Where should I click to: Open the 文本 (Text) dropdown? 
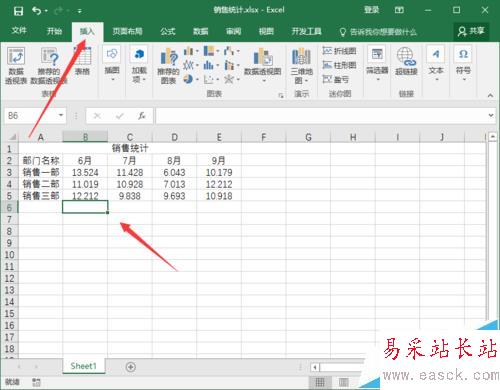coord(436,64)
